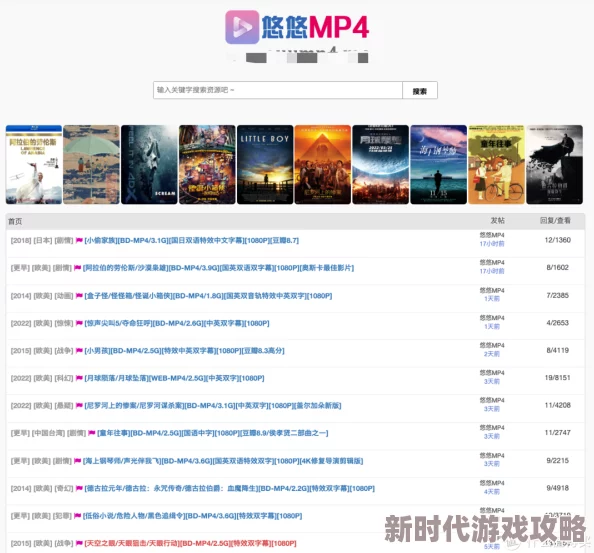Open the Lawrence of Arabia poster thumbnail
The image size is (594, 553).
click(34, 164)
